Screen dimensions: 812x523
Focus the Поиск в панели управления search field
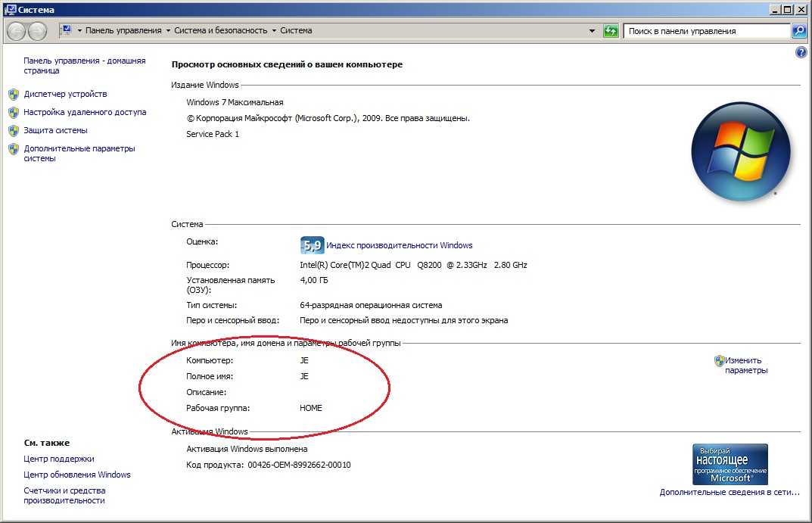tap(707, 31)
